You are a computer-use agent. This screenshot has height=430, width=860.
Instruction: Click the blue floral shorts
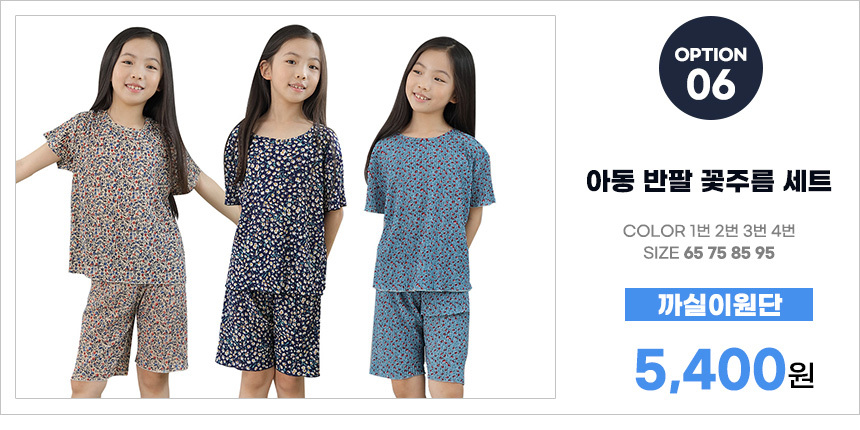click(420, 336)
